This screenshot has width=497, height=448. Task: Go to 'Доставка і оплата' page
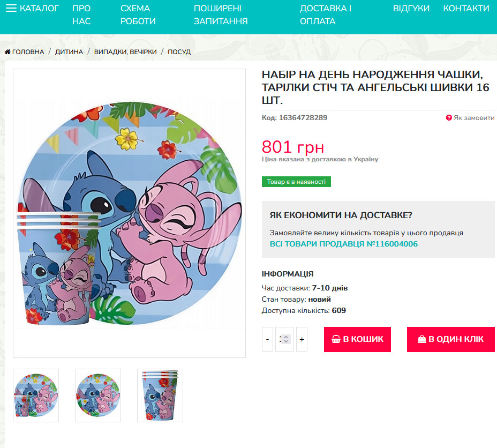326,15
